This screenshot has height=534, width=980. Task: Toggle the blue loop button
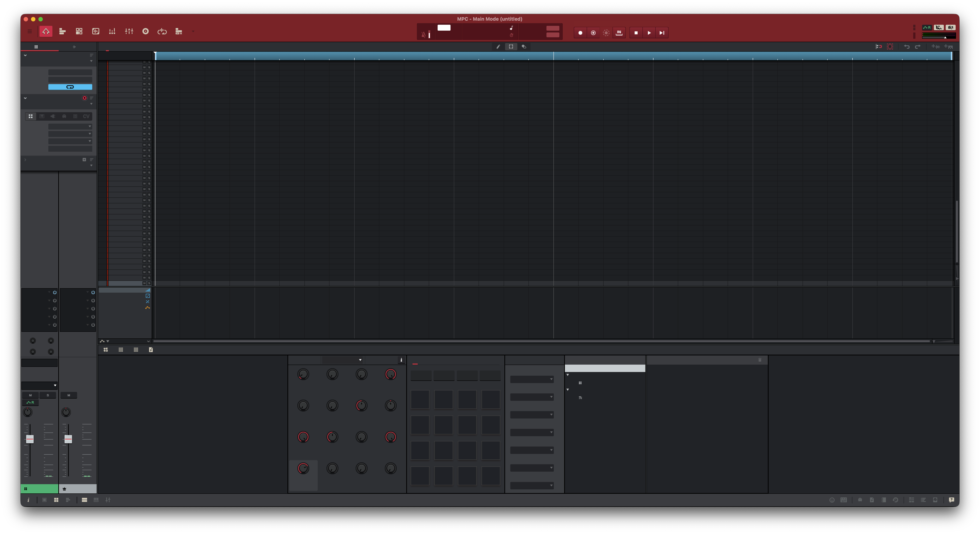click(70, 87)
